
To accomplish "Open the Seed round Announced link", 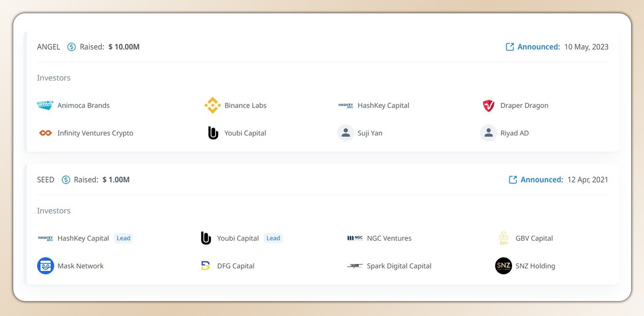I will click(x=542, y=180).
